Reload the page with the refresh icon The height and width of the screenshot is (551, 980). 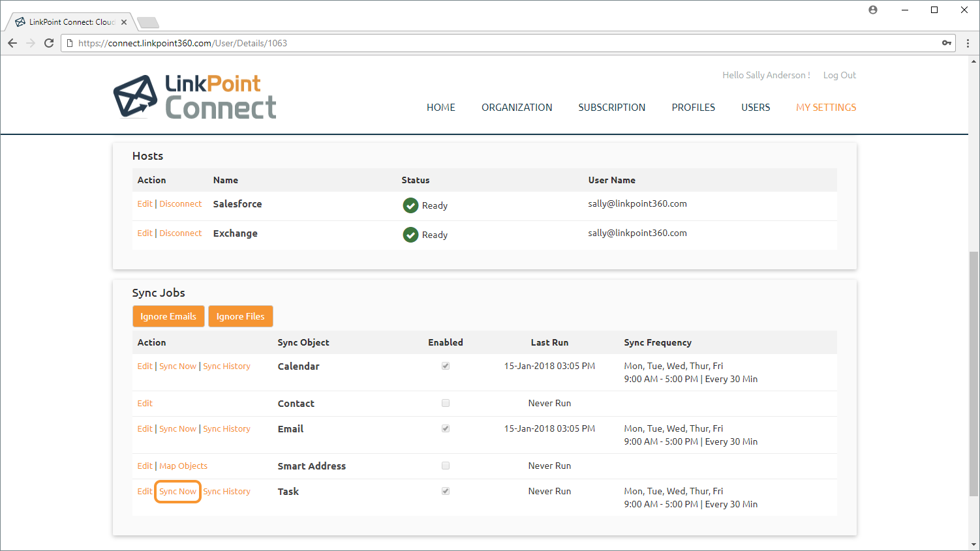(49, 43)
